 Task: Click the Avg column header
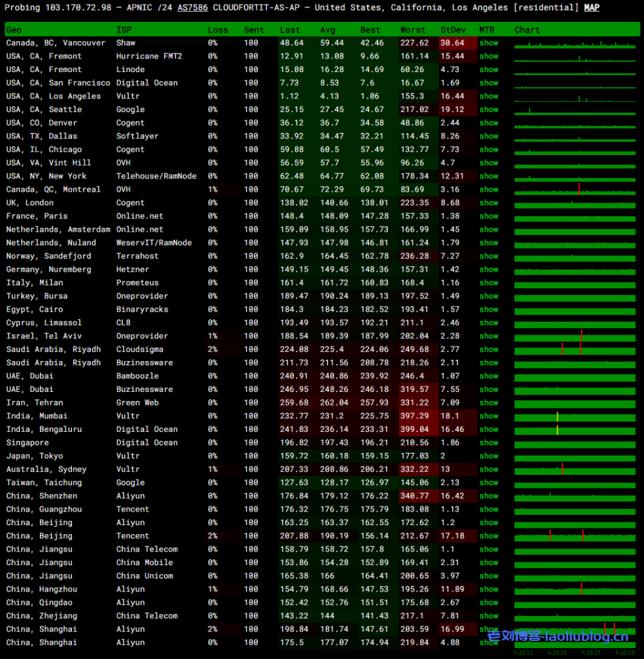[327, 30]
